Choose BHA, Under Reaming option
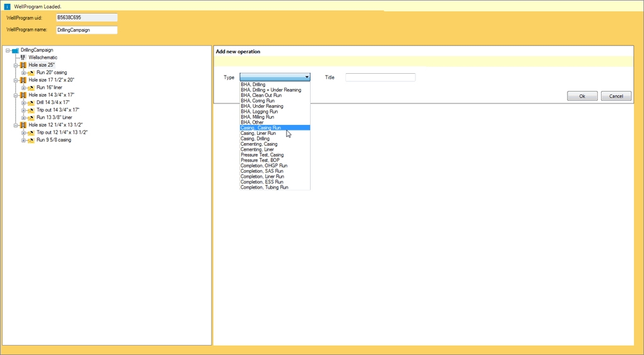The width and height of the screenshot is (644, 355). tap(275, 106)
